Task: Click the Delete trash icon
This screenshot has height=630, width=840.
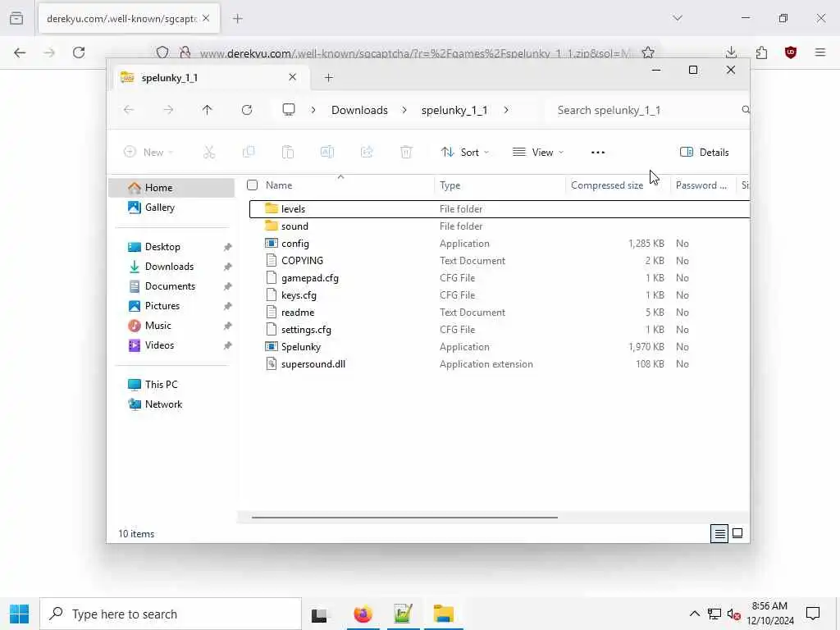Action: tap(406, 152)
